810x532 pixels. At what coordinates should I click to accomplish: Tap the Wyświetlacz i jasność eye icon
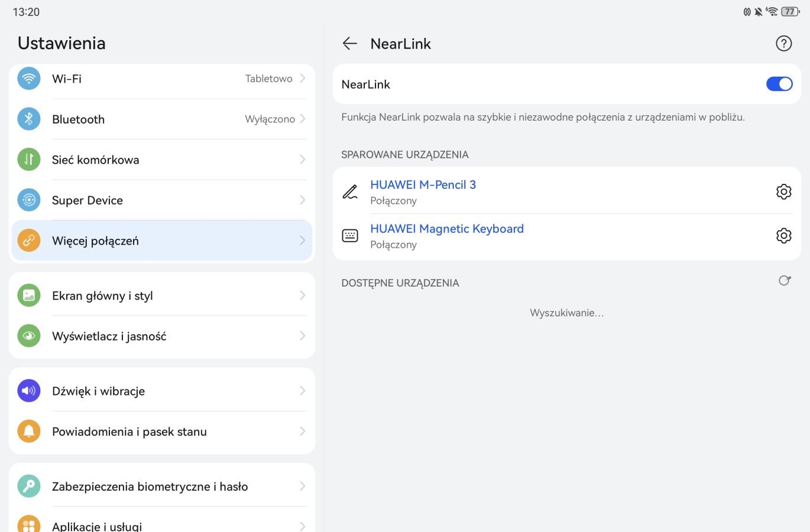(29, 336)
